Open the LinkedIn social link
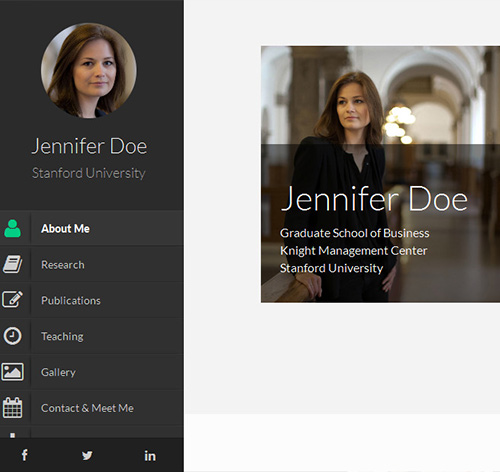This screenshot has height=472, width=500. pyautogui.click(x=150, y=455)
